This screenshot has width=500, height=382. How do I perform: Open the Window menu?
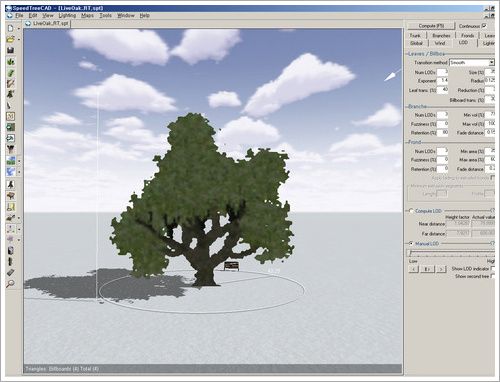click(x=126, y=15)
